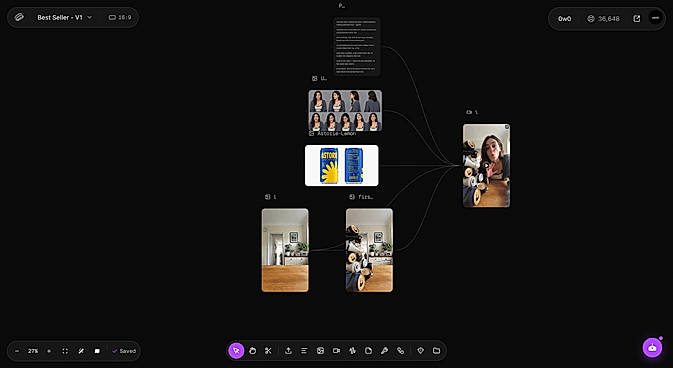Add a text node using lines icon
Screen dimensions: 673x368
[x=304, y=351]
